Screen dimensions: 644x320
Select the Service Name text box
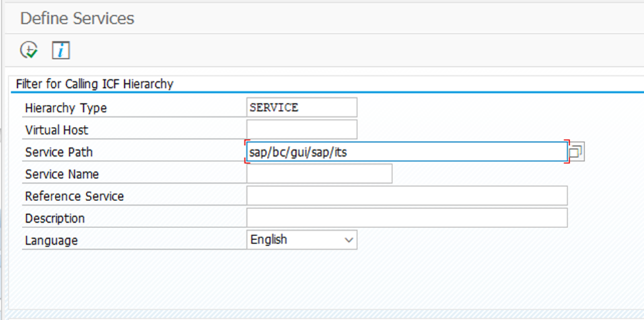[x=319, y=174]
